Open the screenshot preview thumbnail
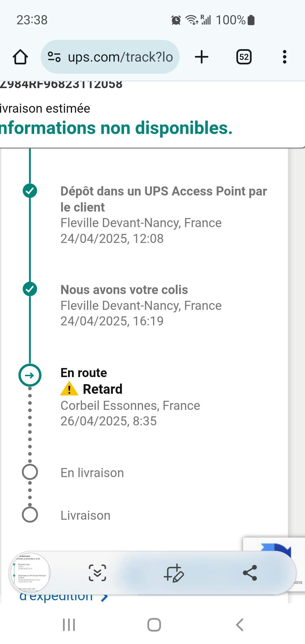305x644 pixels. (x=30, y=573)
